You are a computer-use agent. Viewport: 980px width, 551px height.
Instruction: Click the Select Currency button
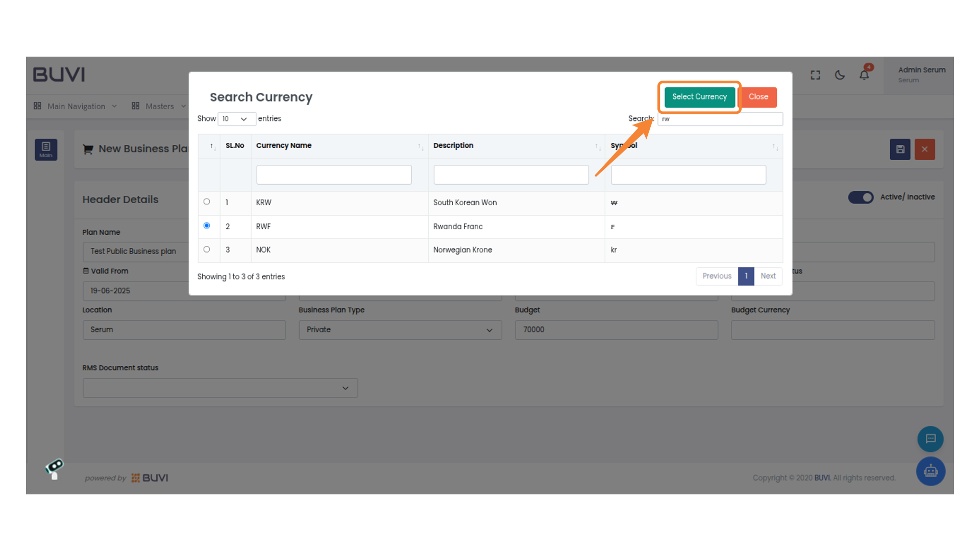pyautogui.click(x=699, y=97)
